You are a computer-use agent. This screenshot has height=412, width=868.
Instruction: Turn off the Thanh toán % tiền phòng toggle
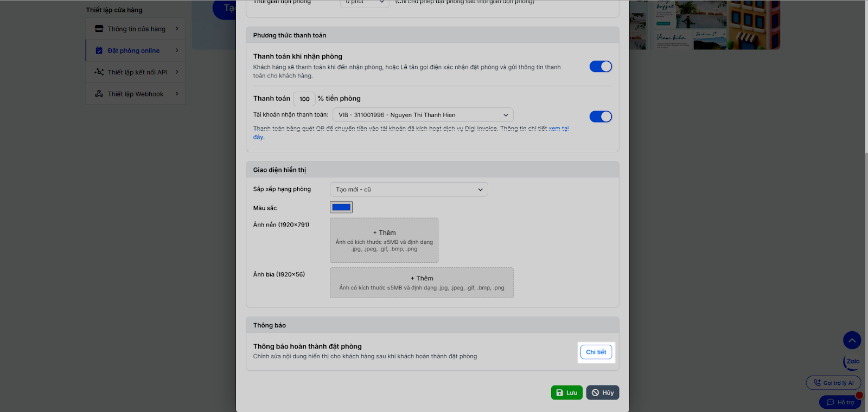[x=601, y=117]
